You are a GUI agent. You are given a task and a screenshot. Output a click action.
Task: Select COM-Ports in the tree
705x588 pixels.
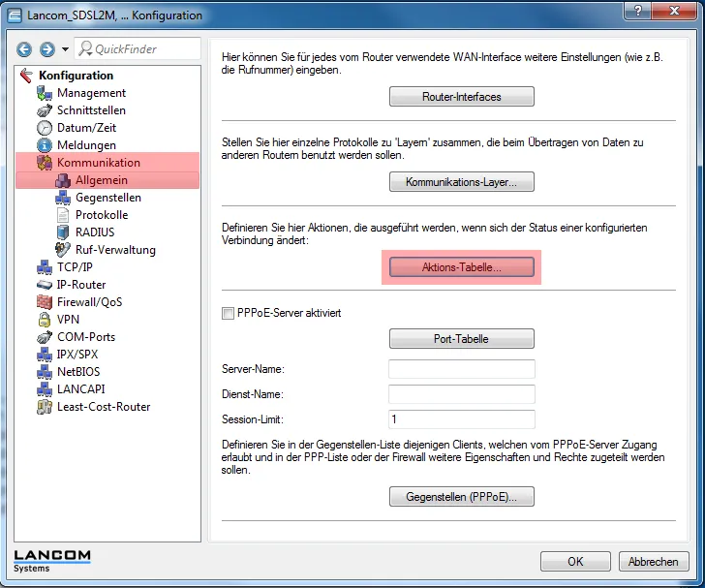pos(86,337)
